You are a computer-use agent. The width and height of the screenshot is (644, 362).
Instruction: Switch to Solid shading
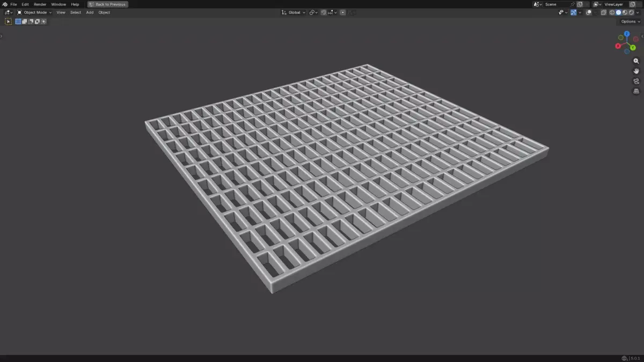(x=618, y=12)
